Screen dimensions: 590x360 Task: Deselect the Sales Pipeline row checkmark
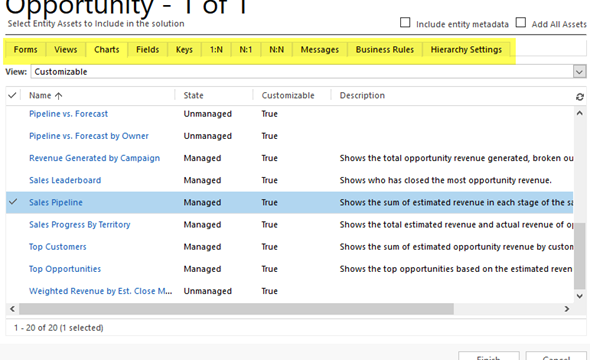(x=13, y=202)
